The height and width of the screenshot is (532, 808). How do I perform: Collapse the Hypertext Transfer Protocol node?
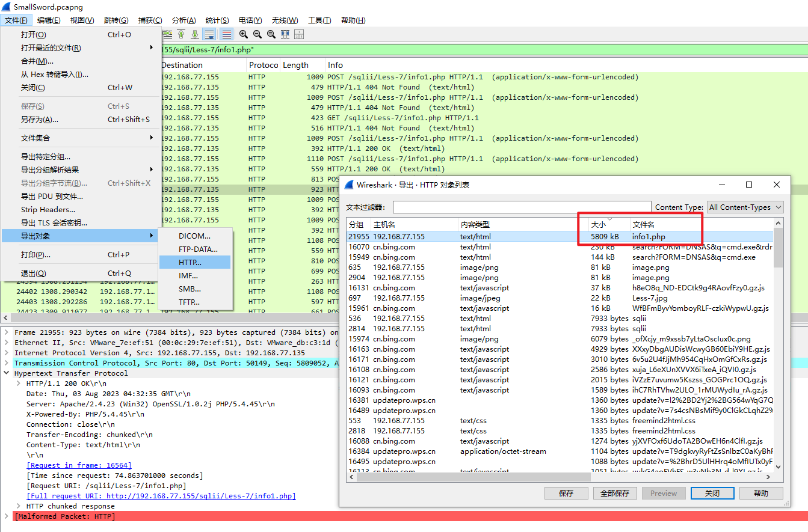[7, 373]
